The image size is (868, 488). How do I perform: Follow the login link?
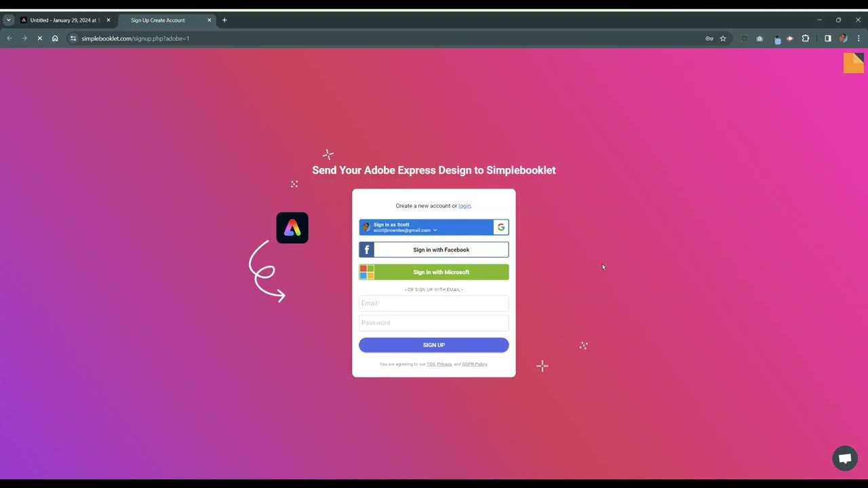pyautogui.click(x=465, y=206)
